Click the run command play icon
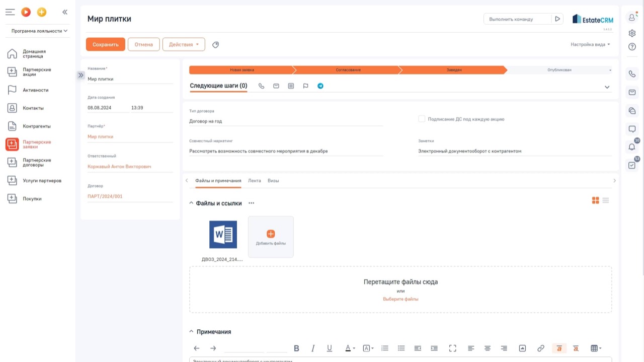Image resolution: width=644 pixels, height=362 pixels. [x=557, y=19]
